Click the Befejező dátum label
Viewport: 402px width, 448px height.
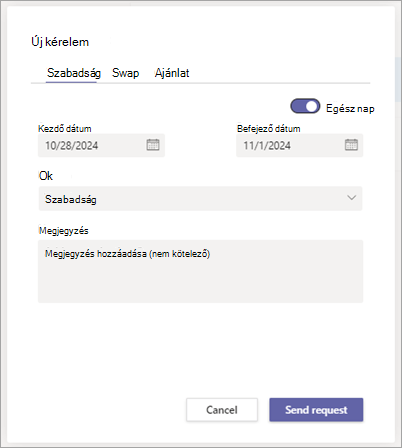tap(268, 129)
